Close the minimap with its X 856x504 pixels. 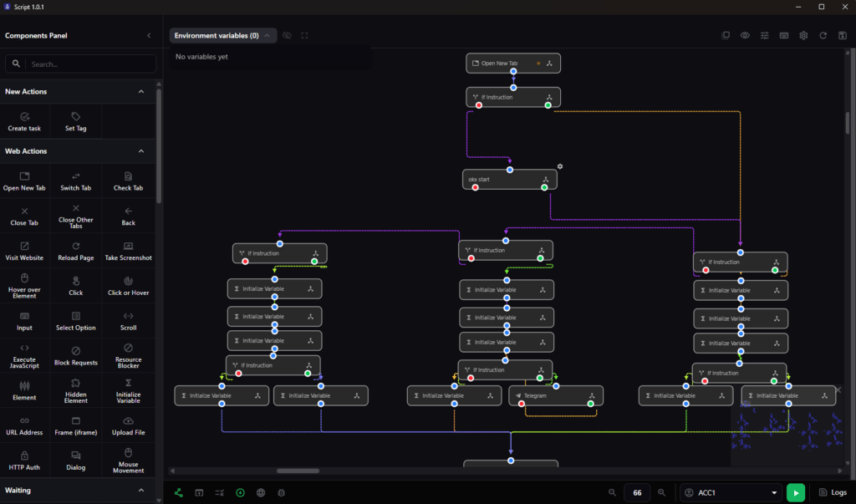coord(838,389)
